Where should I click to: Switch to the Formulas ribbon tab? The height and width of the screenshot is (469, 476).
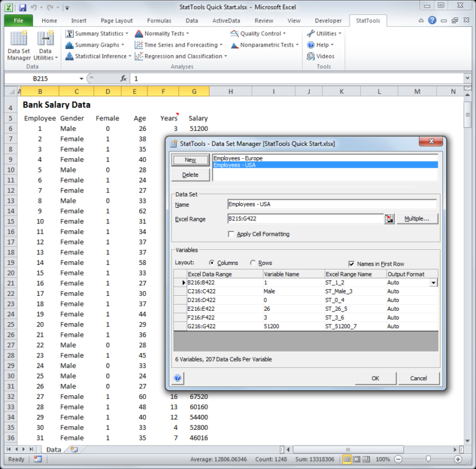pos(159,20)
